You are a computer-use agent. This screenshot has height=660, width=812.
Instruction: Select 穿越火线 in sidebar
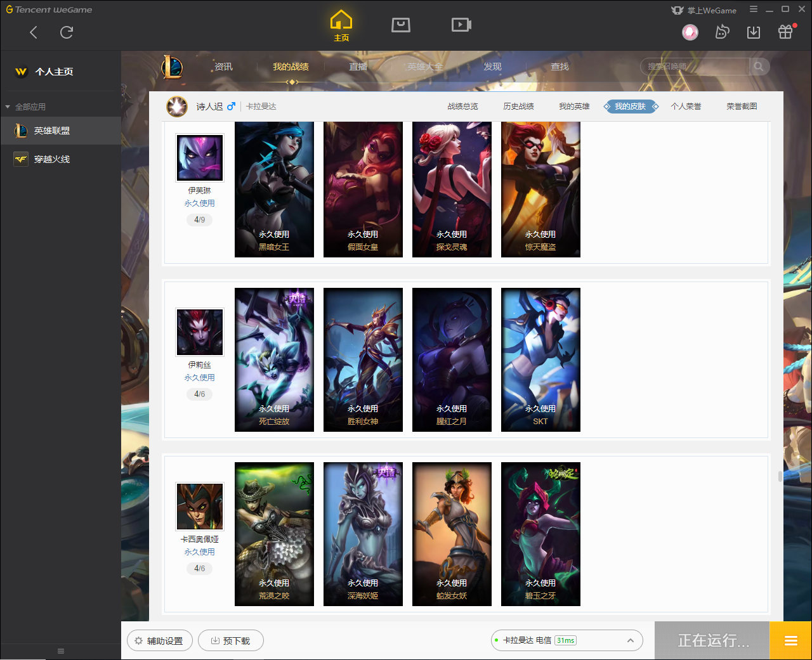coord(60,159)
